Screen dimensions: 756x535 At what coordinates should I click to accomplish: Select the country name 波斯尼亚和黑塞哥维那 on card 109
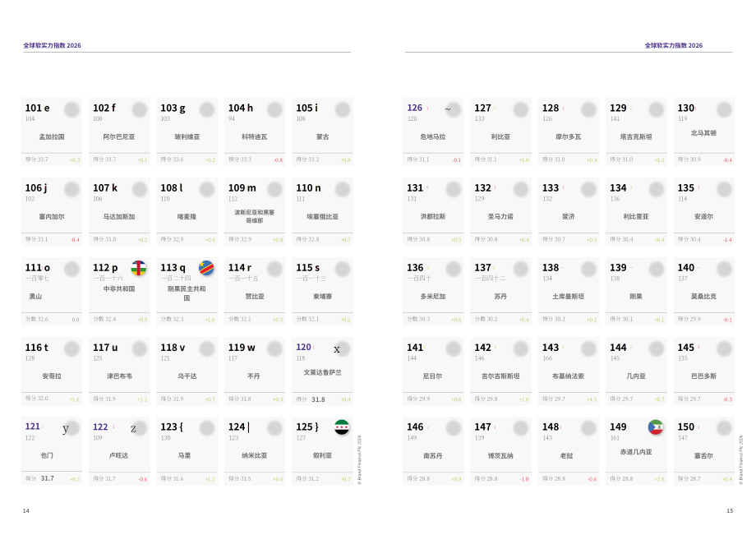pyautogui.click(x=255, y=216)
